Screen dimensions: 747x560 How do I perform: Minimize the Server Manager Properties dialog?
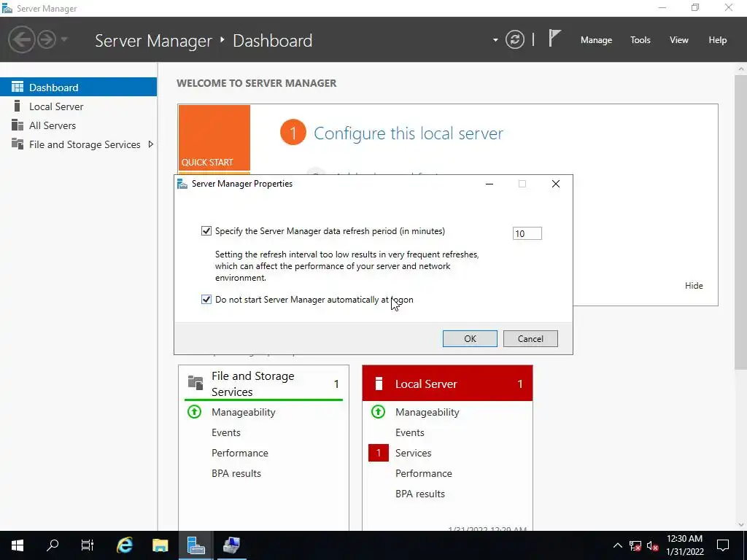489,184
